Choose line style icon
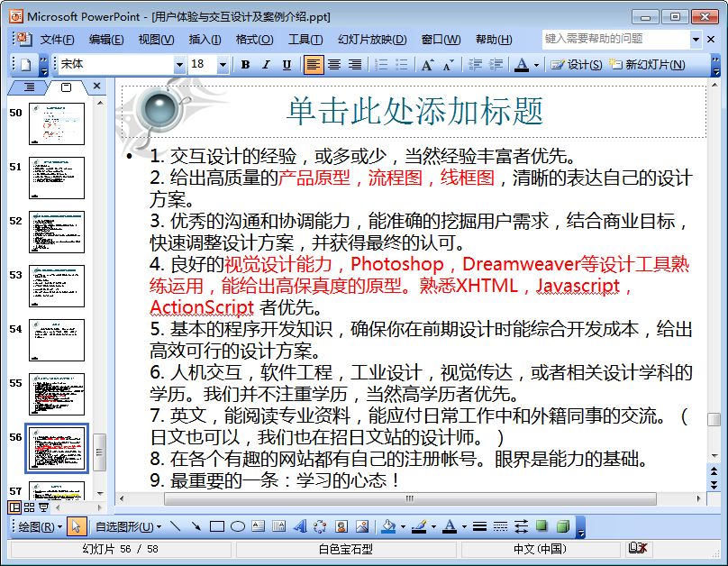 (x=479, y=526)
